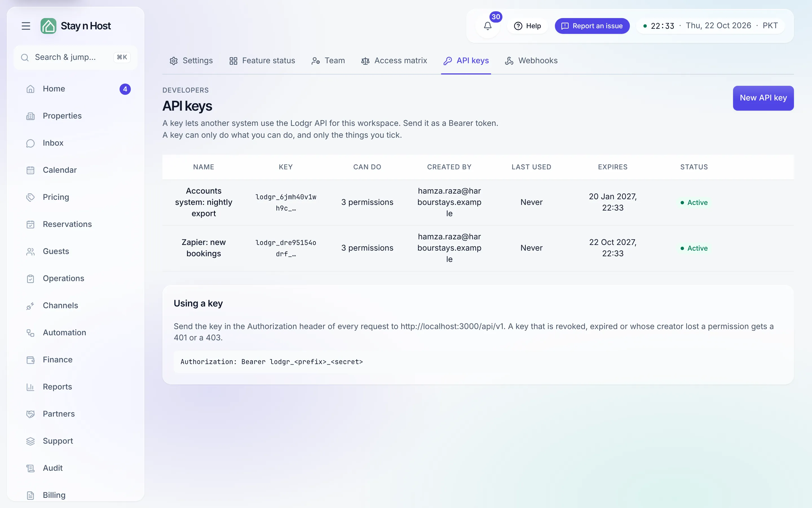The height and width of the screenshot is (508, 812).
Task: Click the Calendar sidebar icon
Action: (30, 170)
